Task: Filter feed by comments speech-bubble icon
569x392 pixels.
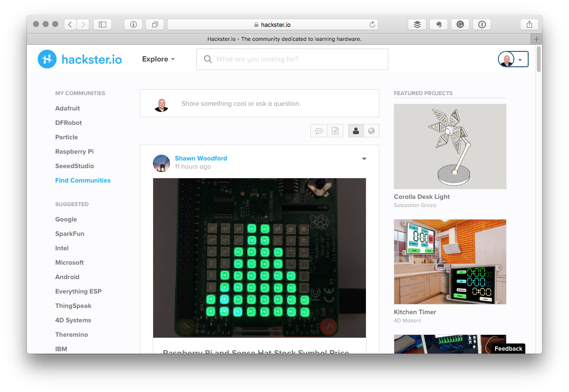Action: click(319, 131)
